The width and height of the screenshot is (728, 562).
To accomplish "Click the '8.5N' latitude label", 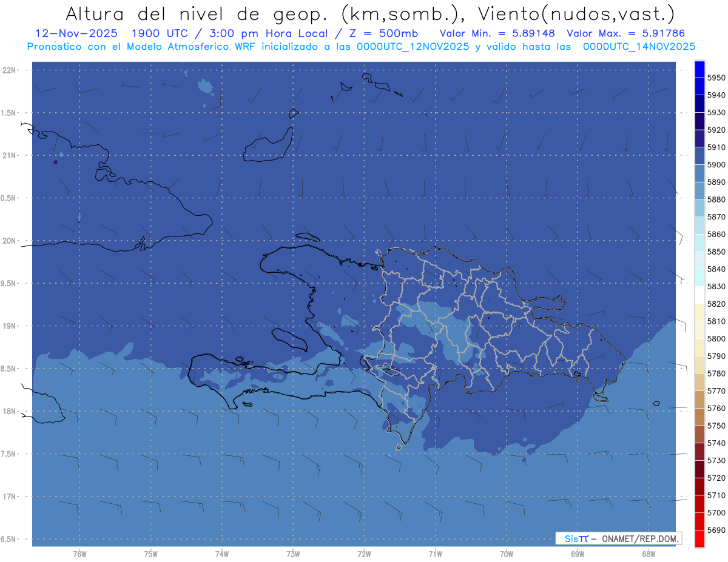I will click(9, 369).
